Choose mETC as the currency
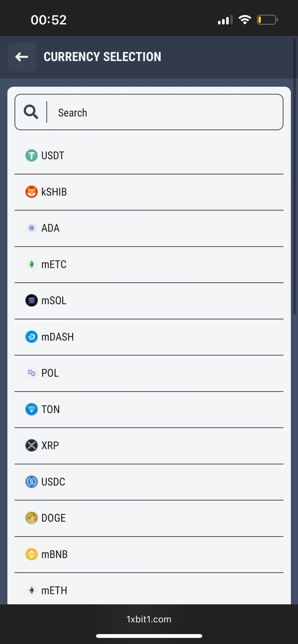This screenshot has width=298, height=644. pos(54,265)
